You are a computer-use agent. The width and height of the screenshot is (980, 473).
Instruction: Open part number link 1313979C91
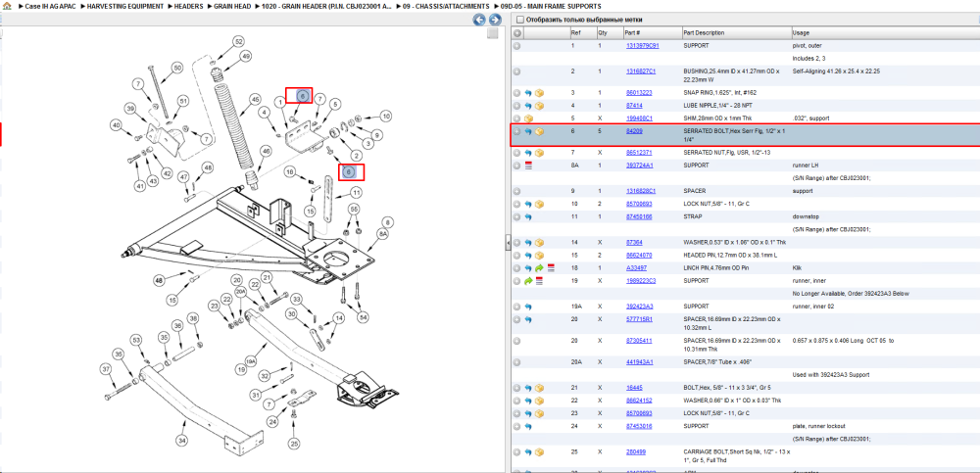tap(643, 46)
